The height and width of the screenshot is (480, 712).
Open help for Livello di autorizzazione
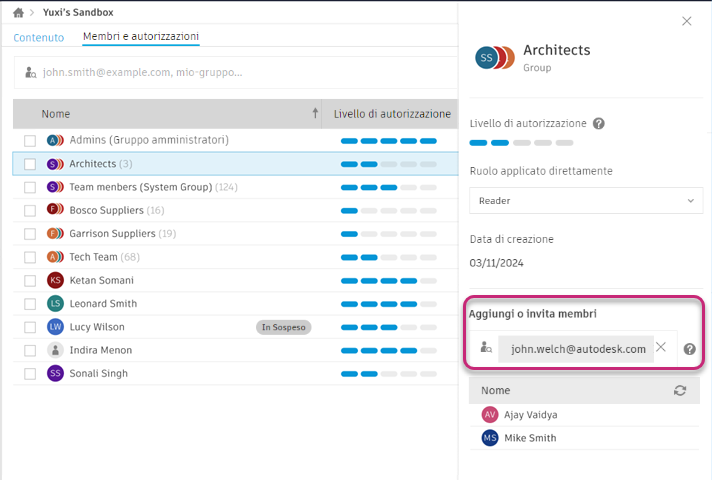point(599,124)
